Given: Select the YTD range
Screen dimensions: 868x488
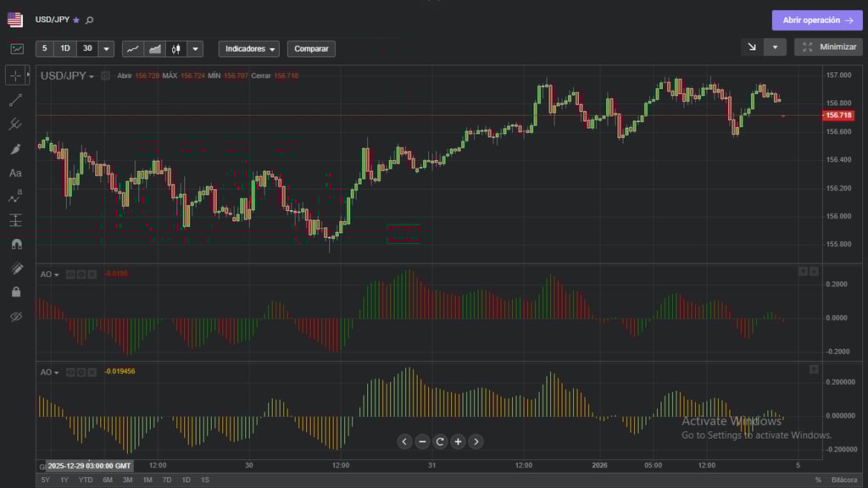Looking at the screenshot, I should [x=86, y=480].
